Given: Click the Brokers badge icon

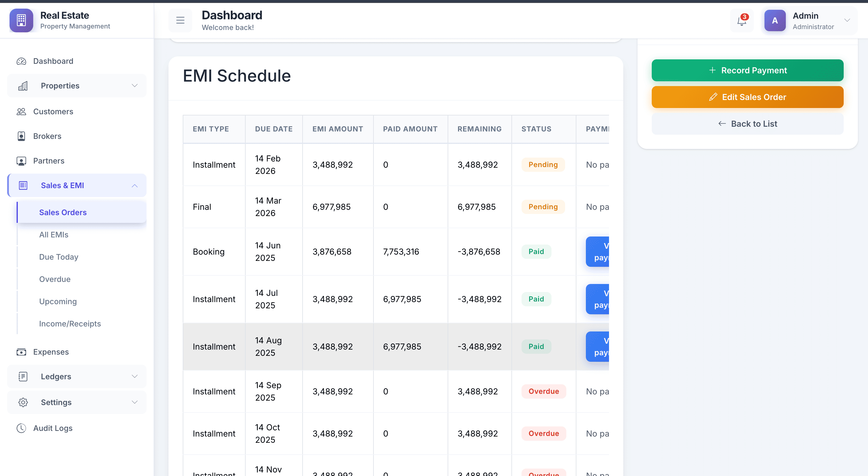Looking at the screenshot, I should point(21,136).
